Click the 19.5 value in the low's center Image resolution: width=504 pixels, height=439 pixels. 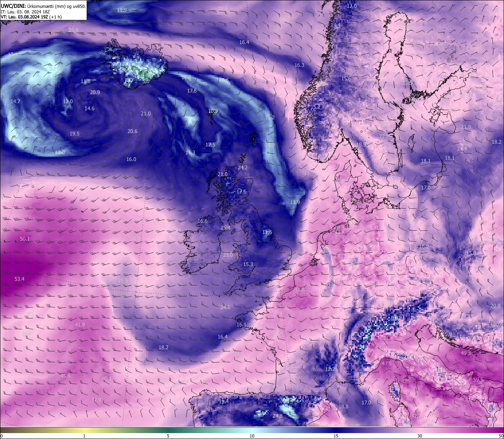[74, 133]
